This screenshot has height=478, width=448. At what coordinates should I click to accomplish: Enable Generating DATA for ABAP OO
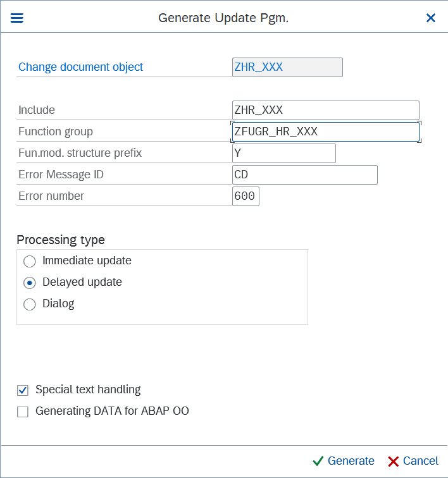point(23,412)
